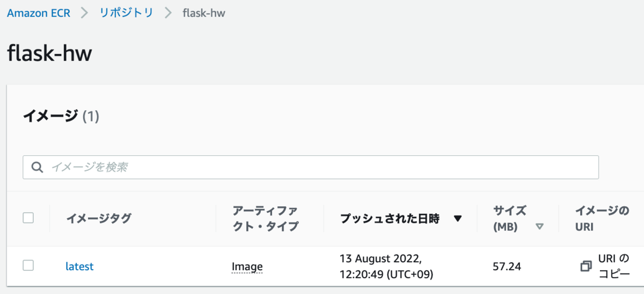Image resolution: width=644 pixels, height=294 pixels.
Task: Click the flask-hw breadcrumb item
Action: (204, 13)
